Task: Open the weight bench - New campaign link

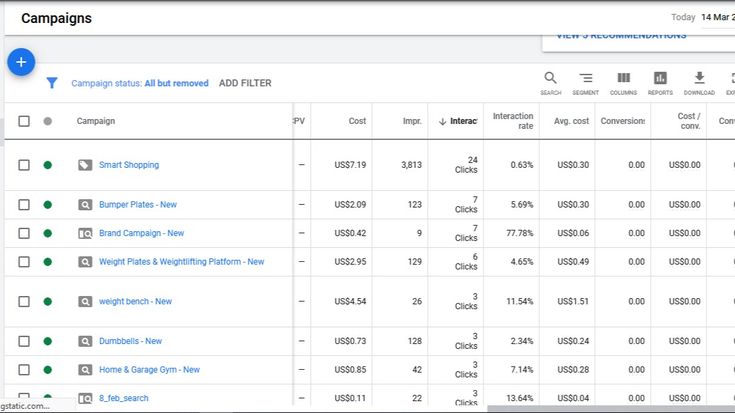Action: click(x=135, y=302)
